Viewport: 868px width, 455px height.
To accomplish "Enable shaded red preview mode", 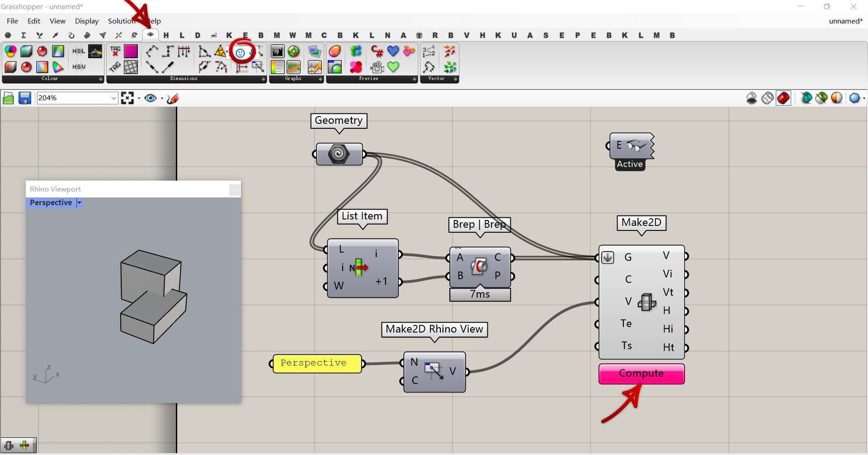I will point(783,98).
